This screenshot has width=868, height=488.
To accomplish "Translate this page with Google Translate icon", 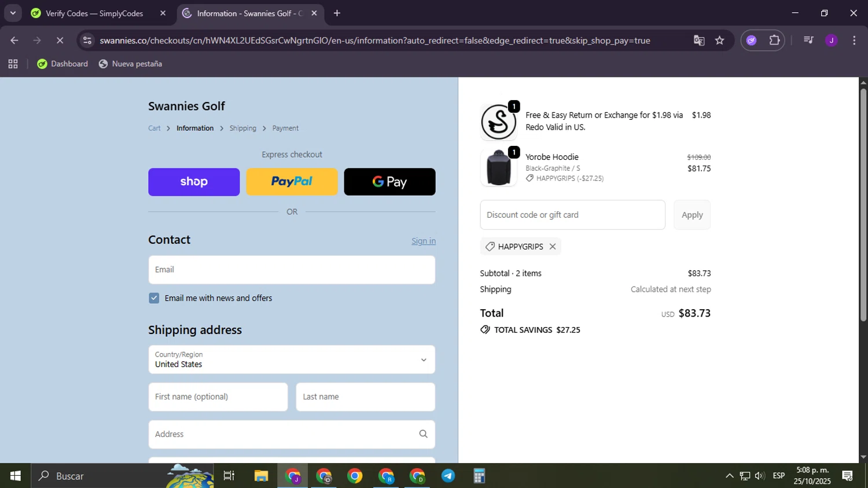I will click(699, 41).
